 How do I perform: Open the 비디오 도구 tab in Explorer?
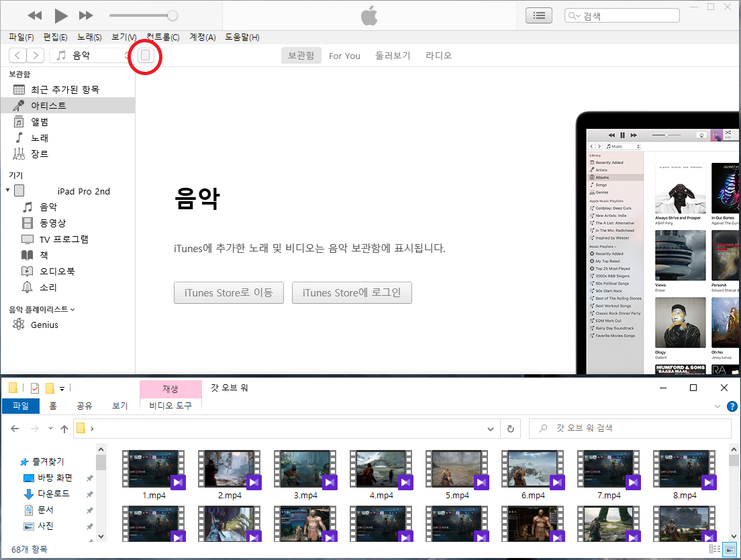click(170, 406)
